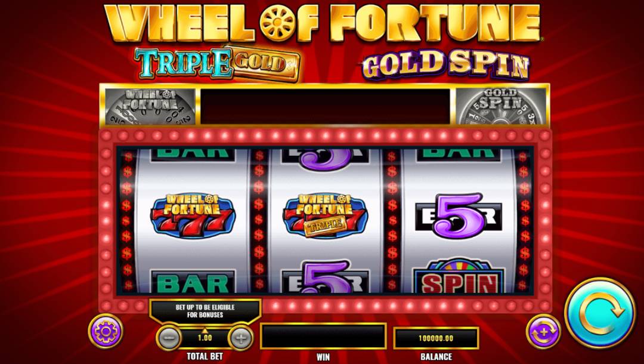Click the black message bar between wheels
Screen dimensions: 644x364
(326, 106)
